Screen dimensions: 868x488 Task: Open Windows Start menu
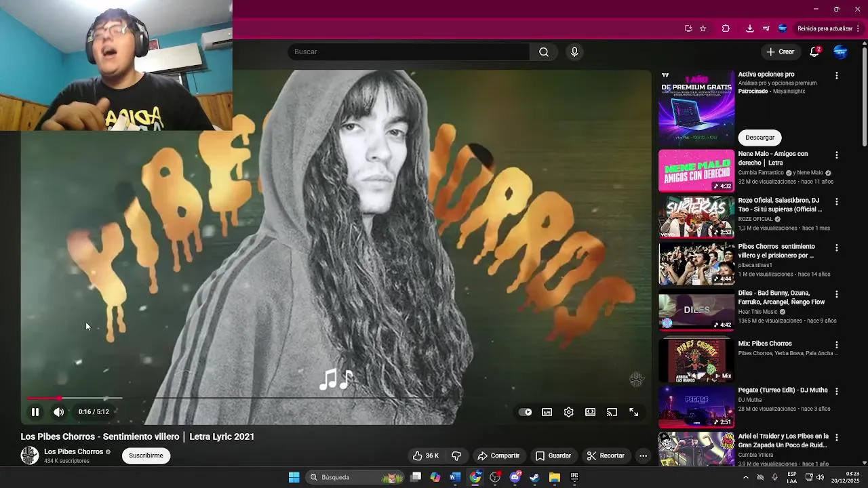click(x=294, y=477)
